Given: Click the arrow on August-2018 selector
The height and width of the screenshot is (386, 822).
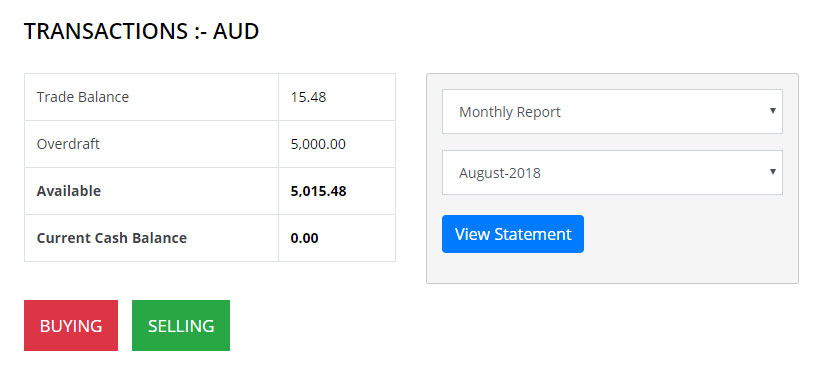Looking at the screenshot, I should [x=772, y=171].
